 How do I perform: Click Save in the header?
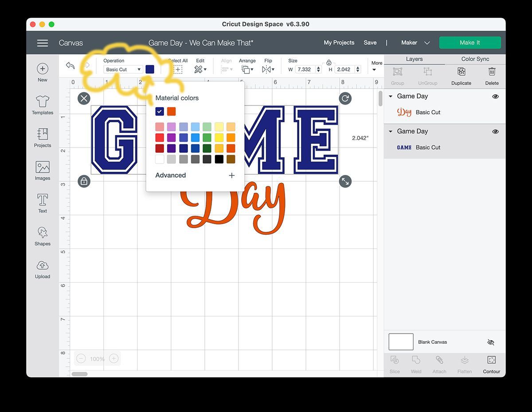370,43
